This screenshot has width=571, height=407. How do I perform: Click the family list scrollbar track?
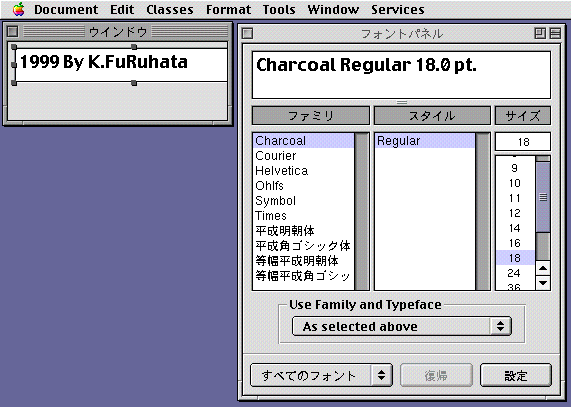tap(362, 212)
